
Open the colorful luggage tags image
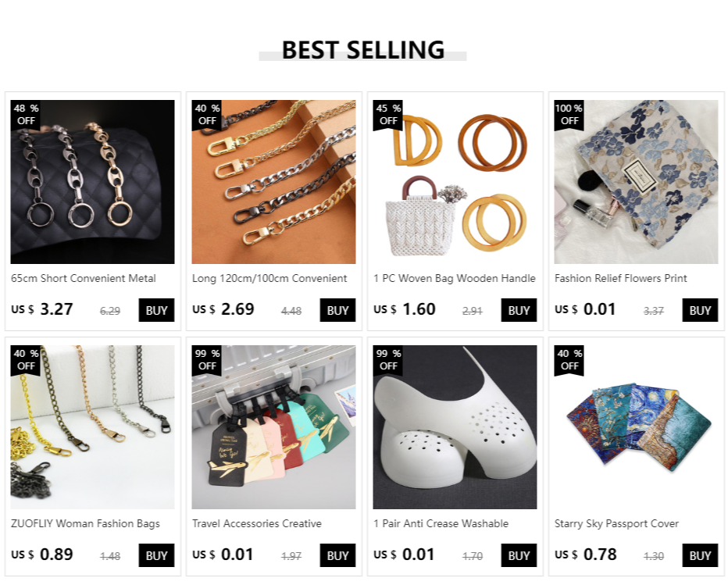(273, 427)
